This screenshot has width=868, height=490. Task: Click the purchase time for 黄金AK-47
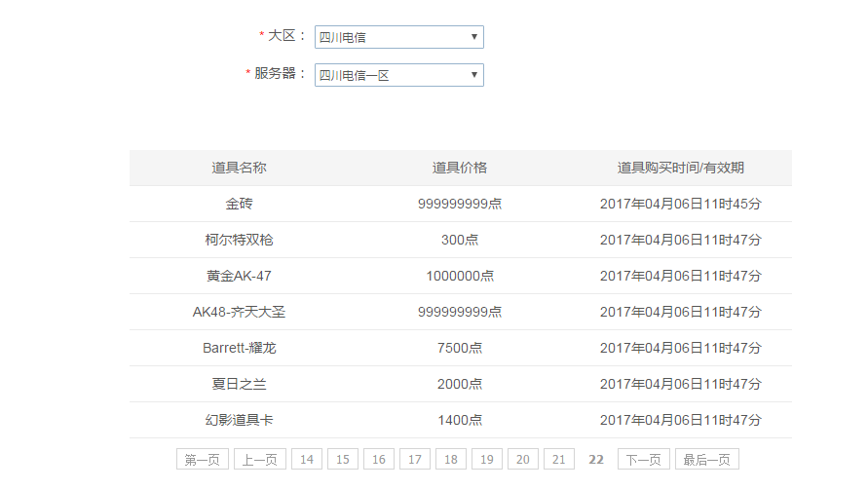pos(680,276)
